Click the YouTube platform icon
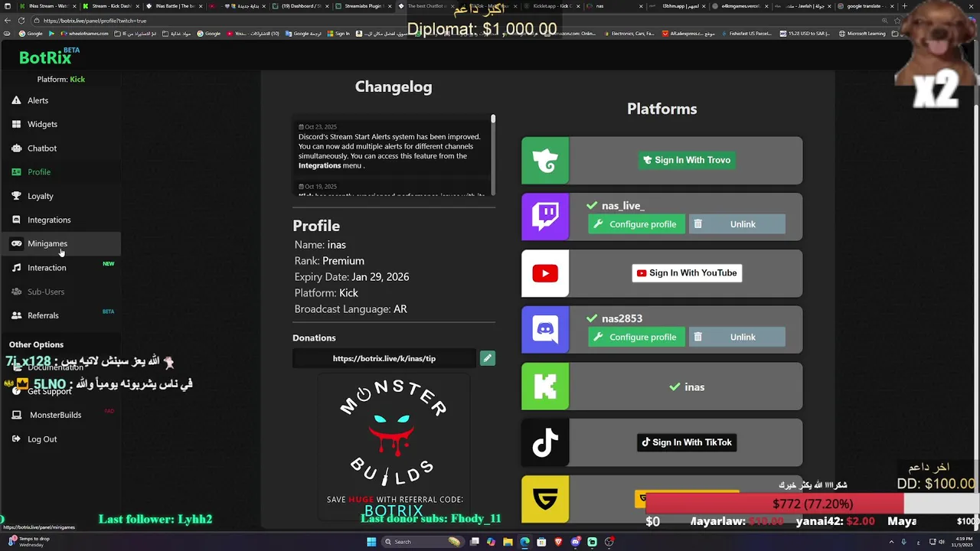The height and width of the screenshot is (551, 980). point(545,273)
